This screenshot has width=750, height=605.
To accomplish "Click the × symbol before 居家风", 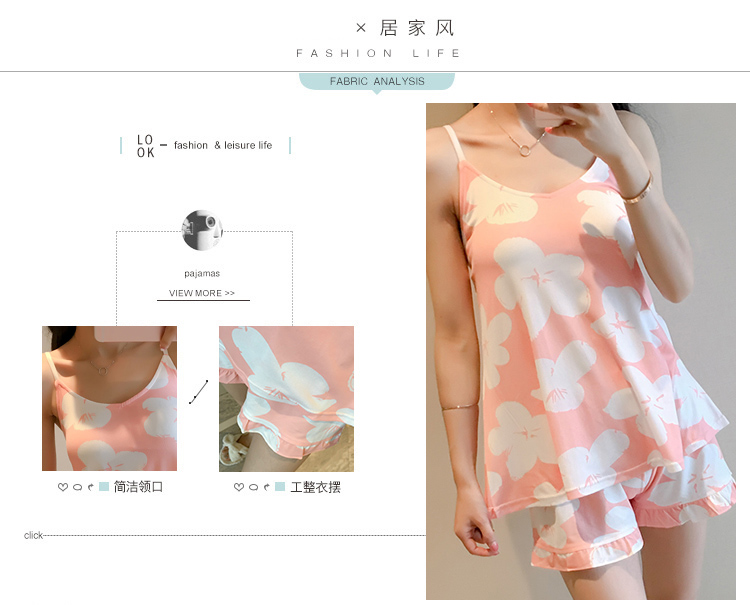I will [361, 28].
